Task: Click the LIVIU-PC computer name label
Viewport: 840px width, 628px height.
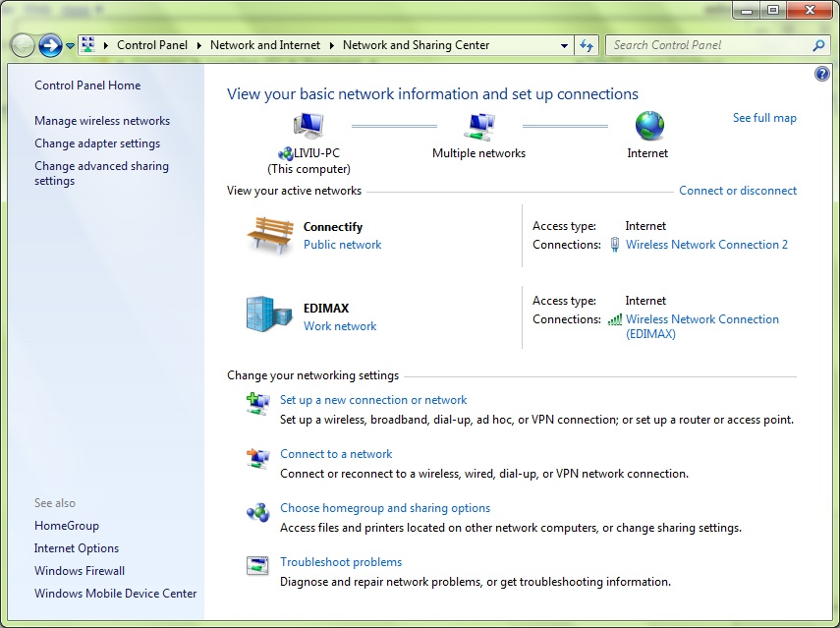Action: 316,153
